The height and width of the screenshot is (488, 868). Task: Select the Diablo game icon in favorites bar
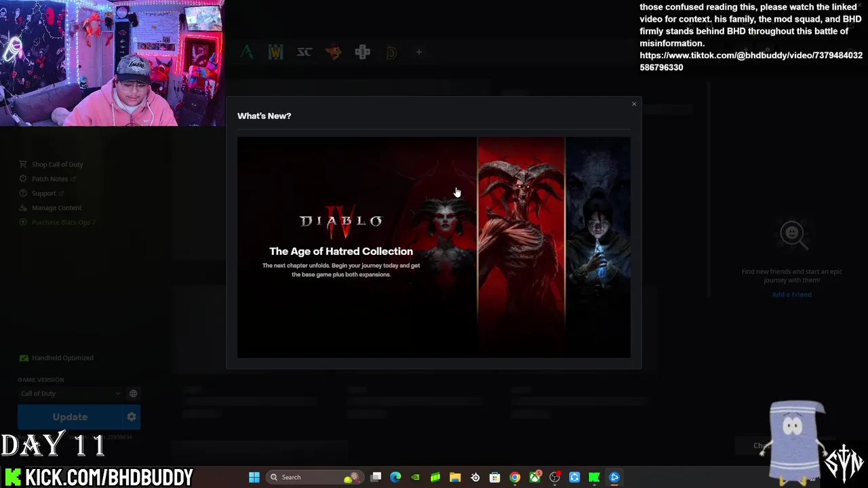(391, 52)
